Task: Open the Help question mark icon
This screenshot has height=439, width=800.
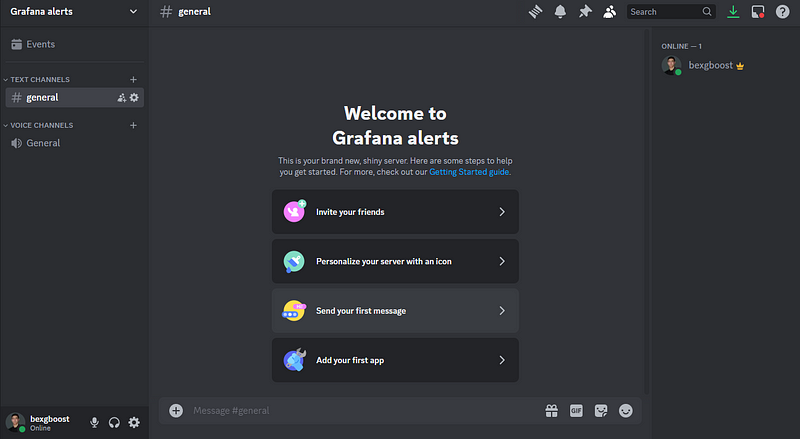Action: click(782, 11)
